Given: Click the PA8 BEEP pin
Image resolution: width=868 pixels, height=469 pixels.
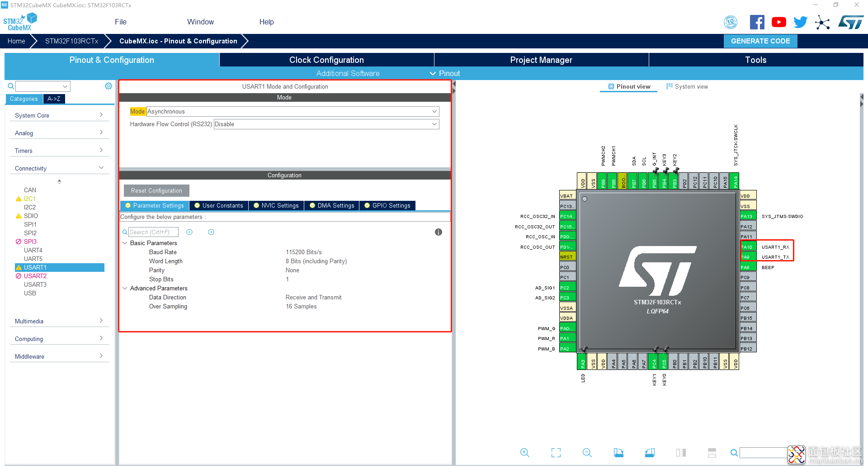Looking at the screenshot, I should [x=748, y=267].
